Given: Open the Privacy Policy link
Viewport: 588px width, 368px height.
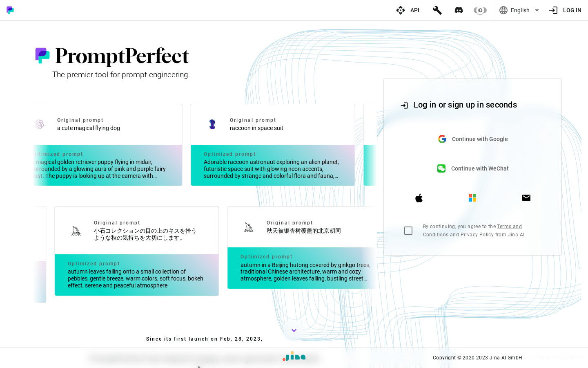Looking at the screenshot, I should pos(477,235).
